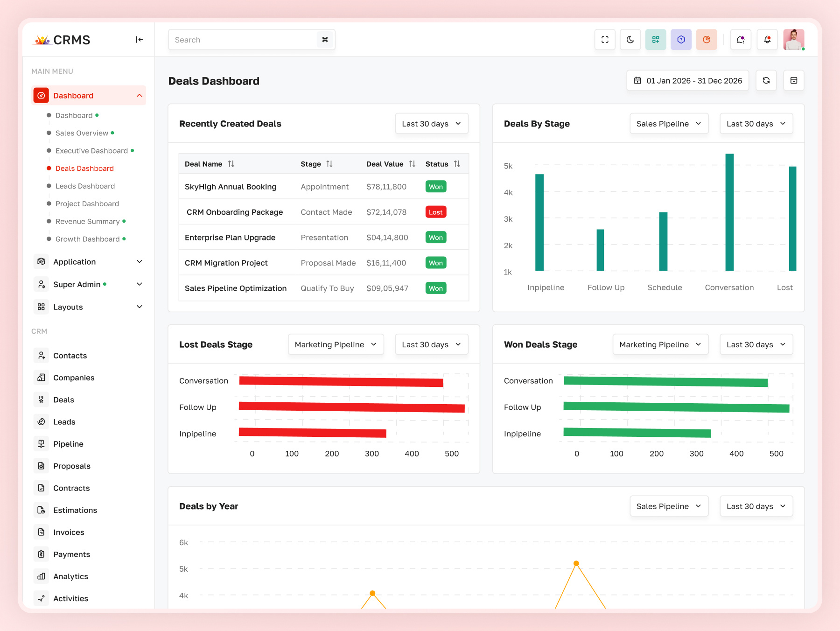Open Recently Created Deals Last 30 days dropdown
The image size is (840, 631).
coord(432,124)
